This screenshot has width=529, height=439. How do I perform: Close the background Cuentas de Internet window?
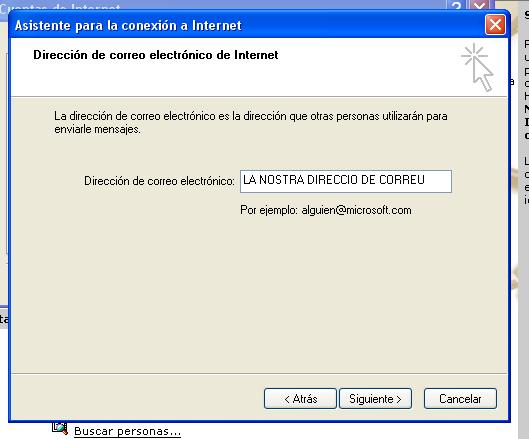(479, 5)
